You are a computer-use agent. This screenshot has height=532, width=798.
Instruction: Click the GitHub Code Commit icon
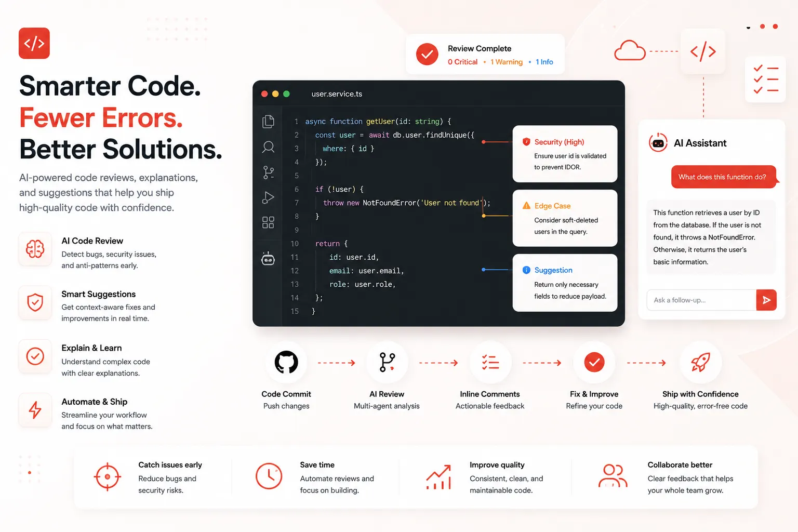click(286, 362)
